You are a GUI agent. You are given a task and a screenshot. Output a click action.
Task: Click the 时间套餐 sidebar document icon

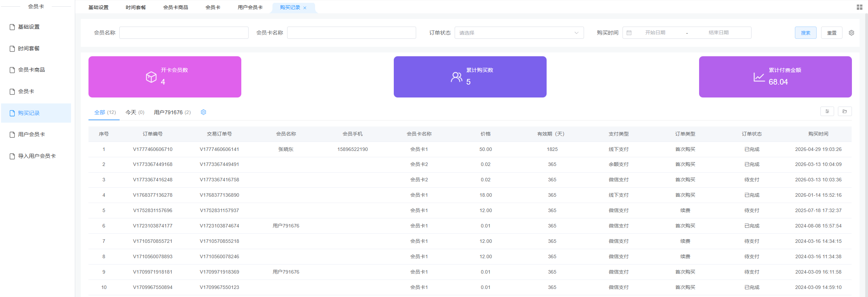point(12,49)
